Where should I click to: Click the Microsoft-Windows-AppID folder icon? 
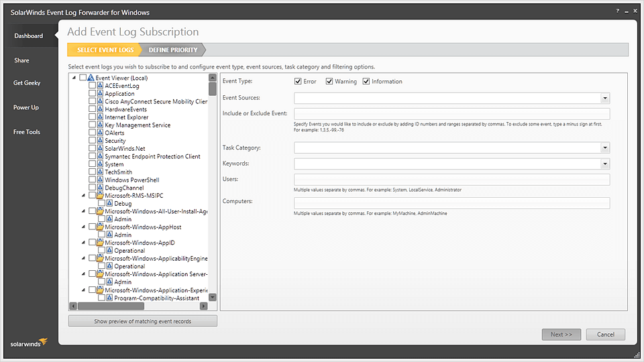tap(100, 243)
